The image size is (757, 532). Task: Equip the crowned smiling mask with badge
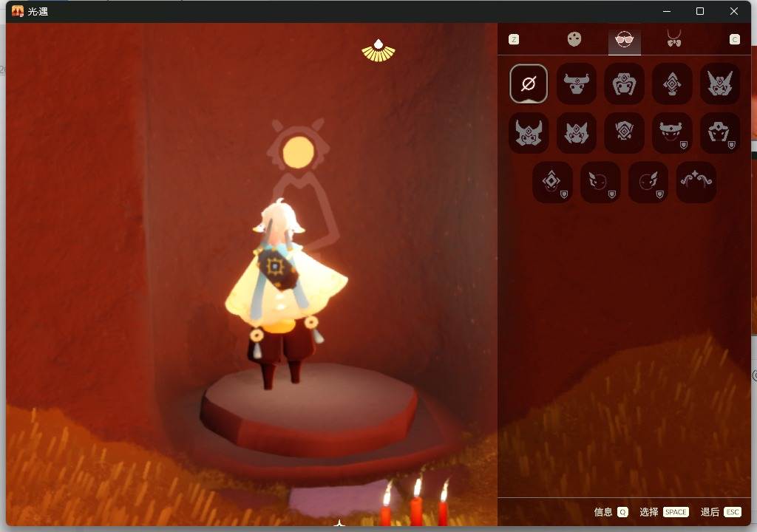(x=672, y=133)
